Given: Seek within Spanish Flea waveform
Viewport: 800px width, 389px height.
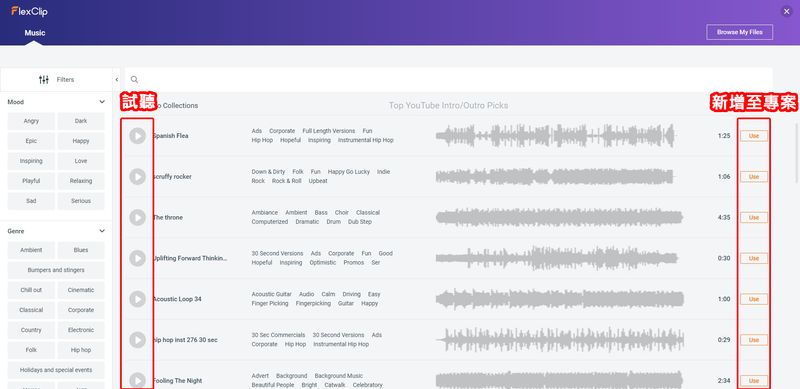Looking at the screenshot, I should tap(556, 136).
